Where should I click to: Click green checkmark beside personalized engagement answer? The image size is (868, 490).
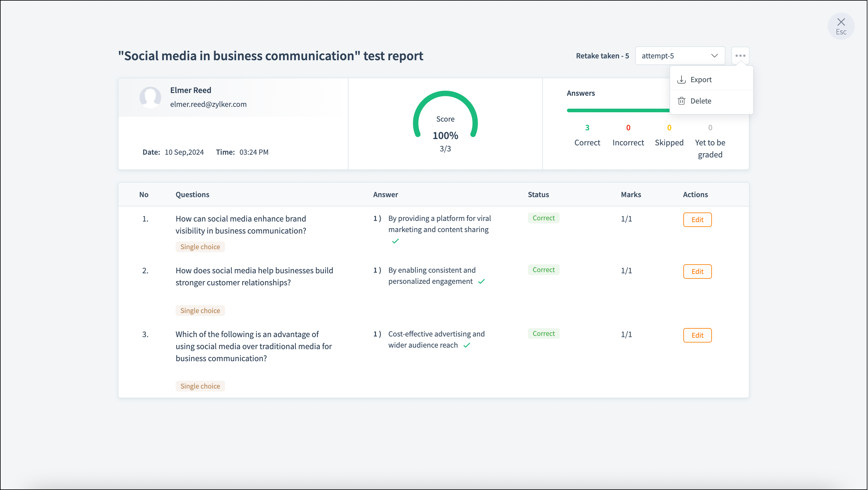pos(481,281)
